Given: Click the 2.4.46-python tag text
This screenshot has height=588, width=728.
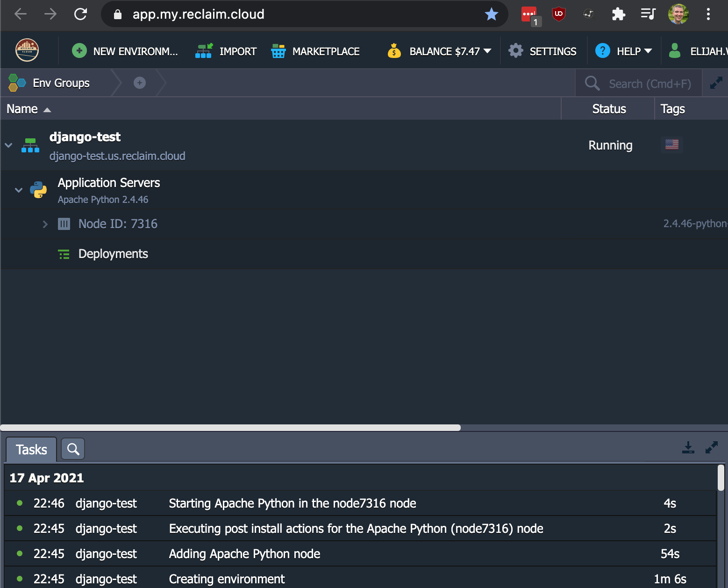Looking at the screenshot, I should [695, 223].
